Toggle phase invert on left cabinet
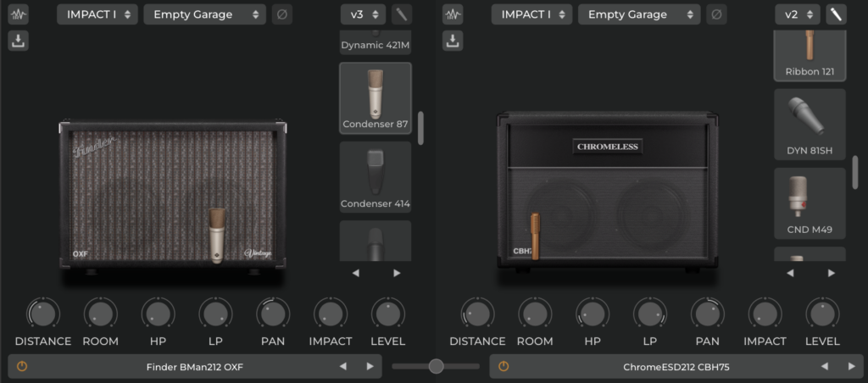Screen dimensions: 868x383 (282, 14)
